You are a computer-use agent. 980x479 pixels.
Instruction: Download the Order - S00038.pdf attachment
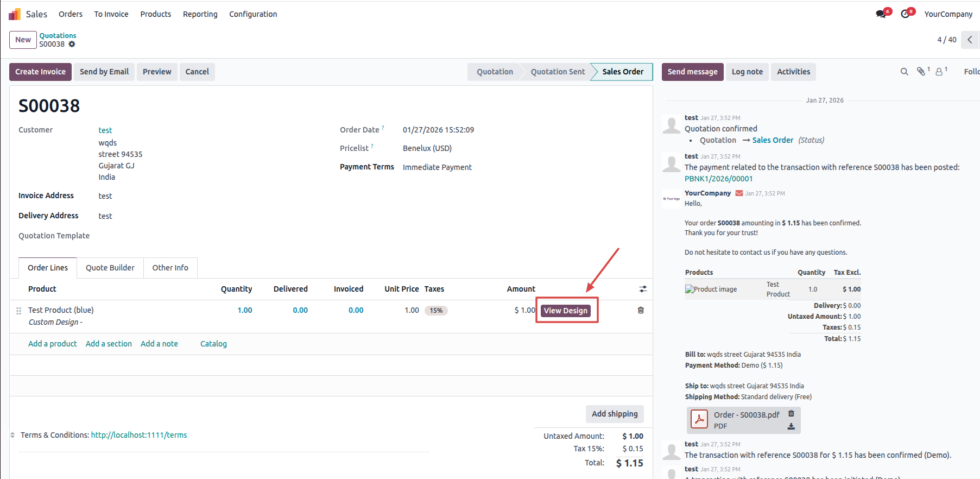pos(791,426)
